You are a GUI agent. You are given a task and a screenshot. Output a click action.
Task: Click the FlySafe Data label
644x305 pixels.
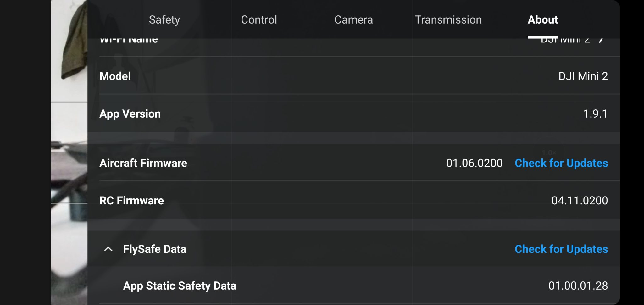point(155,249)
